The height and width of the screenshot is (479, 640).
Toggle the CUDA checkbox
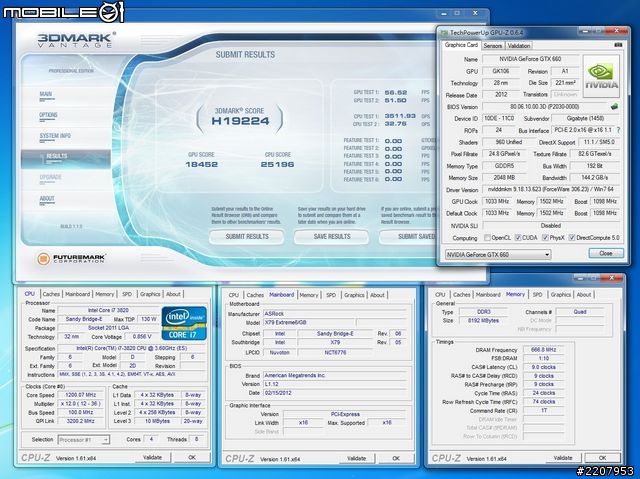518,237
